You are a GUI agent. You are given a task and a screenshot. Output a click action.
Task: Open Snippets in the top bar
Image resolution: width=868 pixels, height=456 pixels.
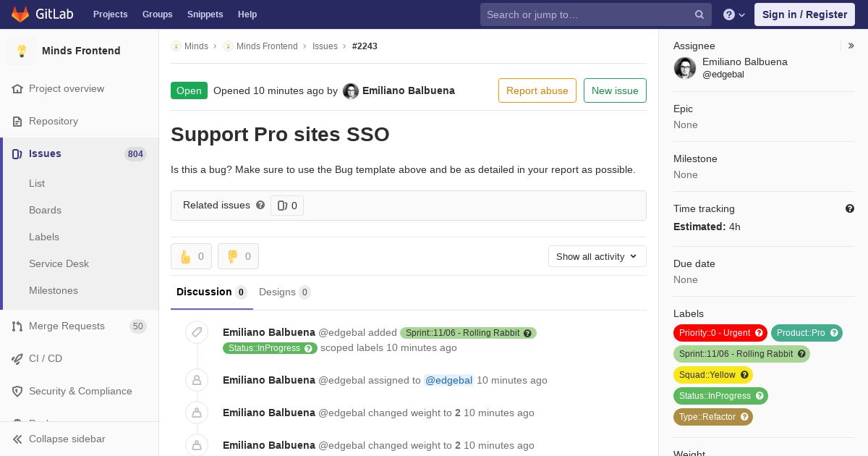click(205, 14)
